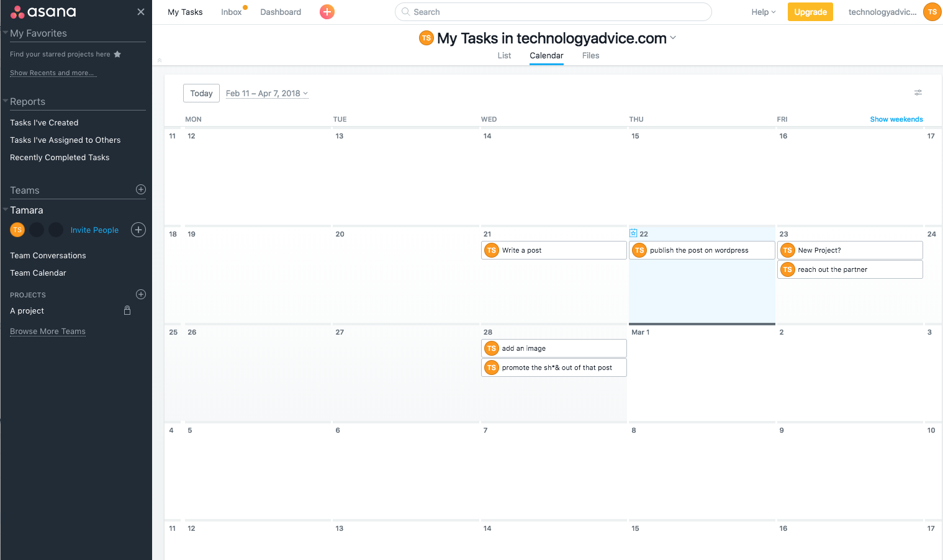
Task: Open Tasks I've Assigned to Others report
Action: click(65, 140)
